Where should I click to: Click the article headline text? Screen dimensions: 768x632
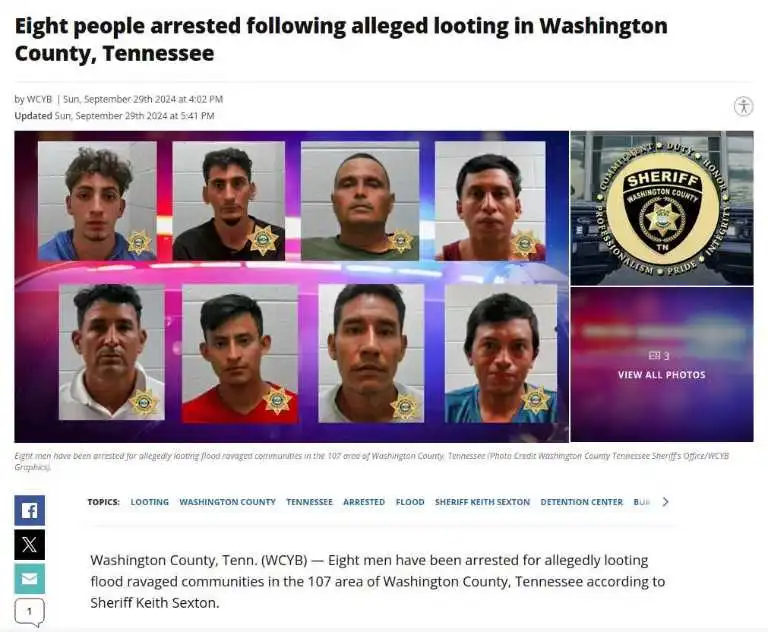(x=341, y=39)
